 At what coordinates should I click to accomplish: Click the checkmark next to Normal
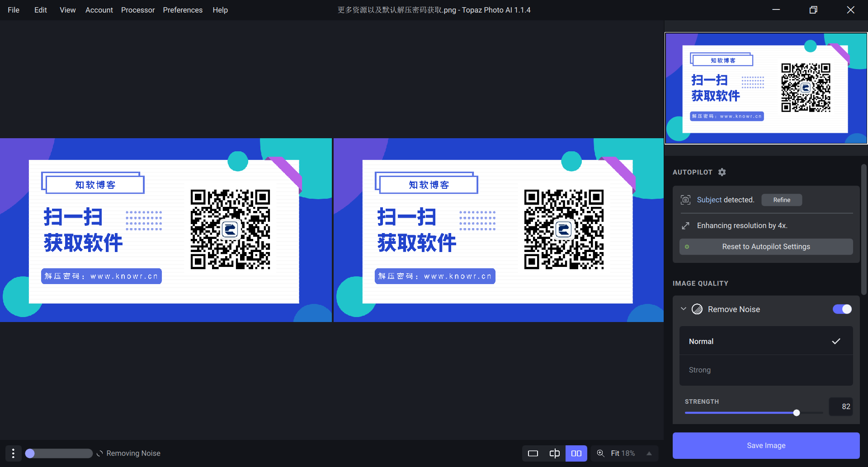[836, 341]
